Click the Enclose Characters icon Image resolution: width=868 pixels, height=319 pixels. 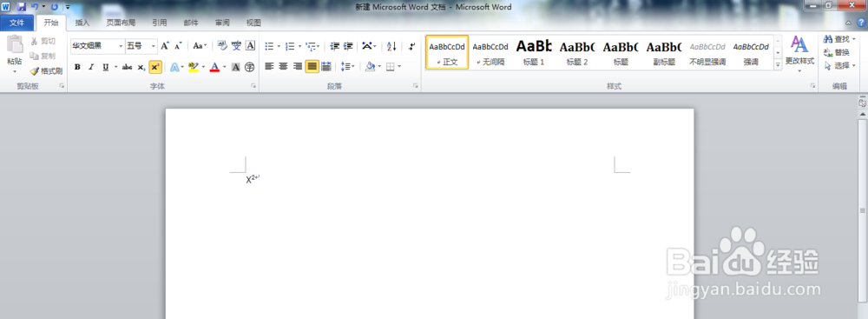[250, 67]
